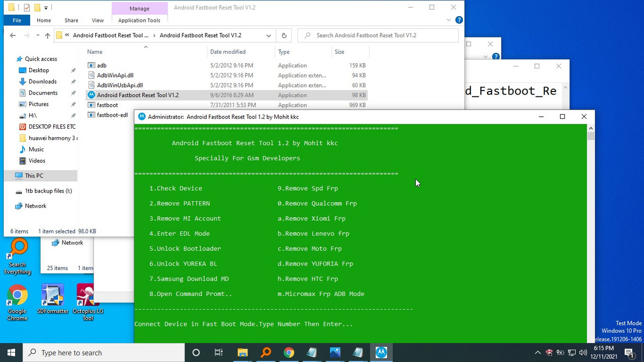This screenshot has width=644, height=362.
Task: Switch to the View ribbon tab
Action: (x=98, y=20)
